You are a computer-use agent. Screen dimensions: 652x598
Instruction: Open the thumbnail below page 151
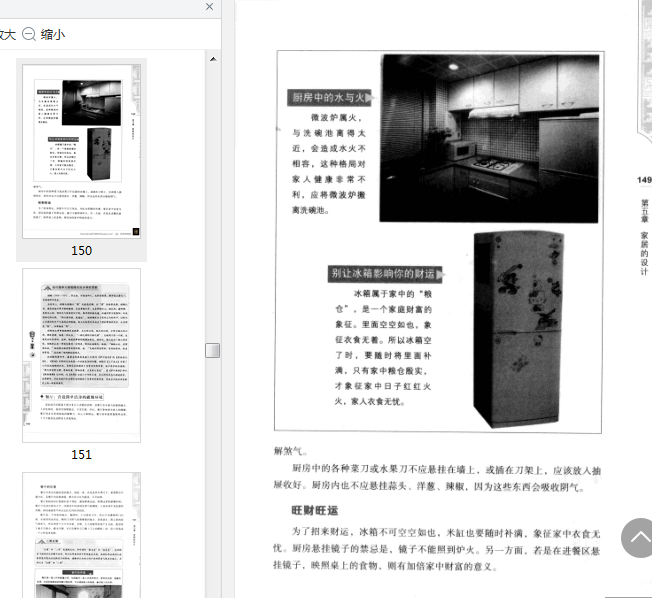(82, 535)
